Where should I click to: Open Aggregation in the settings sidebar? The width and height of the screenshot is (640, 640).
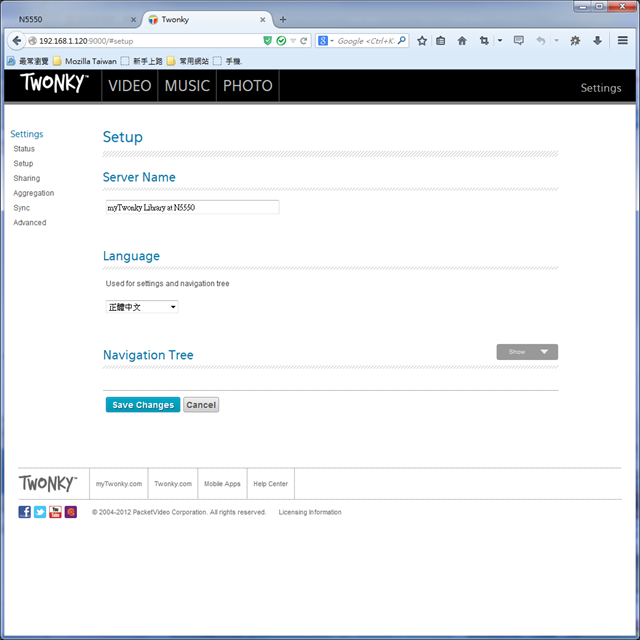(x=33, y=193)
